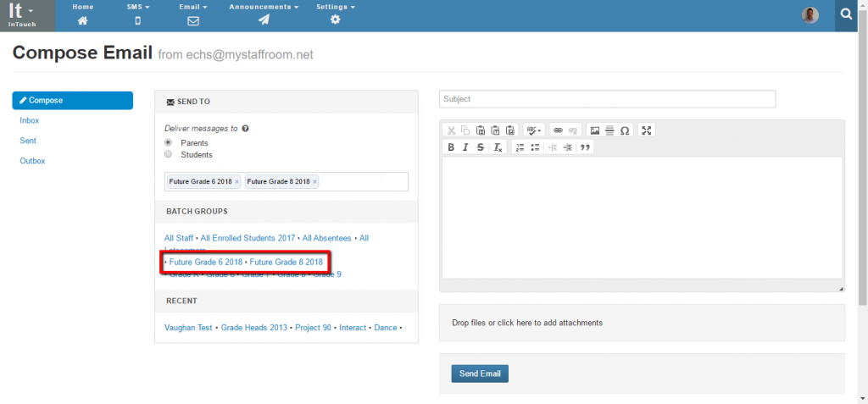Screen dimensions: 868x404
Task: Open the spell check dropdown
Action: pos(534,130)
